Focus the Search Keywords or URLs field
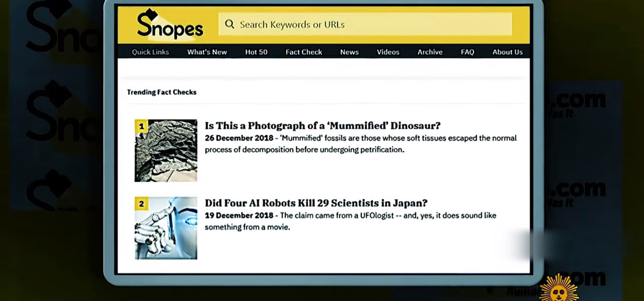644x301 pixels. point(365,24)
